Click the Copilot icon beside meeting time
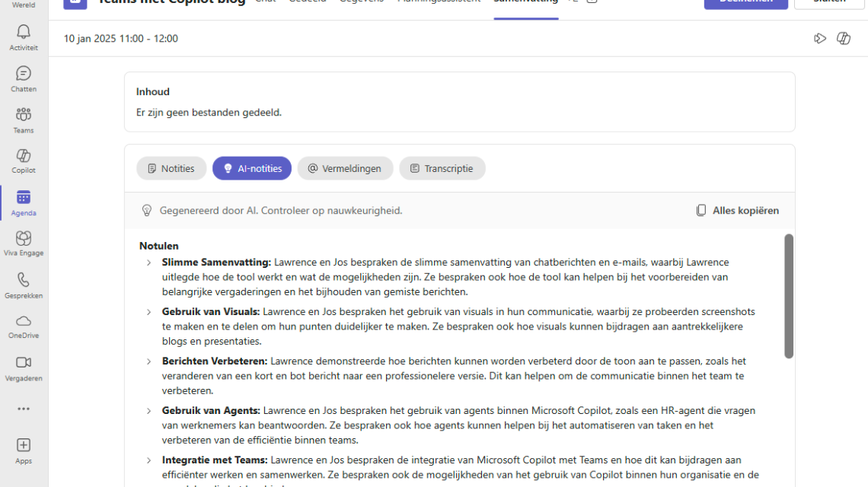Screen dimensions: 868x487 coord(844,39)
